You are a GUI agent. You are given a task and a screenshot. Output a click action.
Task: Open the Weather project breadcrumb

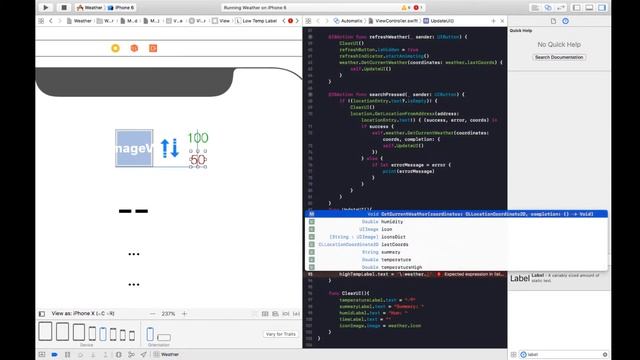point(79,21)
